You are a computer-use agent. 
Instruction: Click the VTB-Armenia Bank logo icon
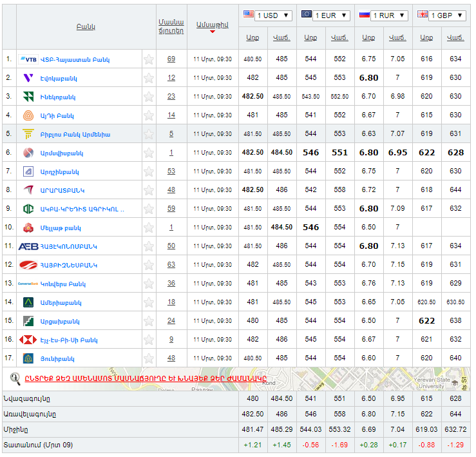pyautogui.click(x=28, y=59)
